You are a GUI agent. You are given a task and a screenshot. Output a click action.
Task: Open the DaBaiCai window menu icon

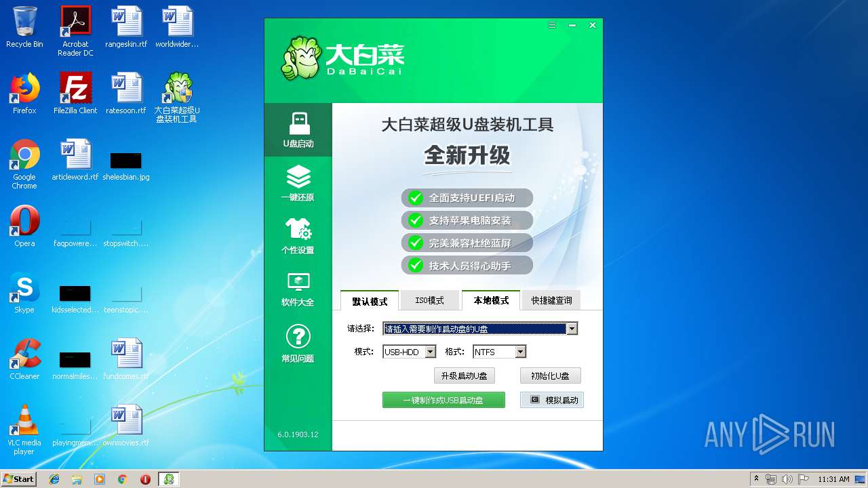coord(552,25)
